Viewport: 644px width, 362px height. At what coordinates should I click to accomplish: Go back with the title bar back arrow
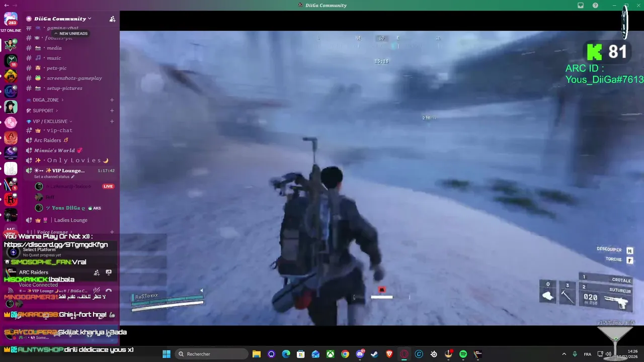point(6,5)
